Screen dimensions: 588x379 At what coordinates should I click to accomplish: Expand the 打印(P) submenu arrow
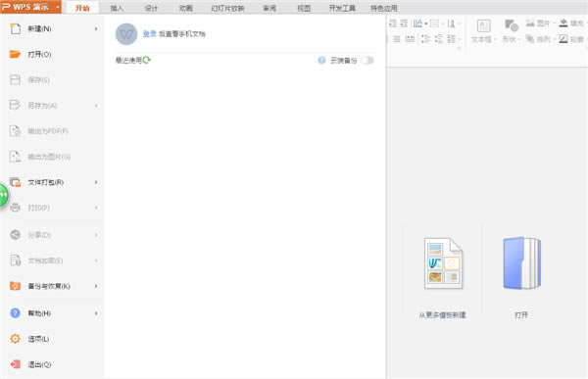coord(96,208)
